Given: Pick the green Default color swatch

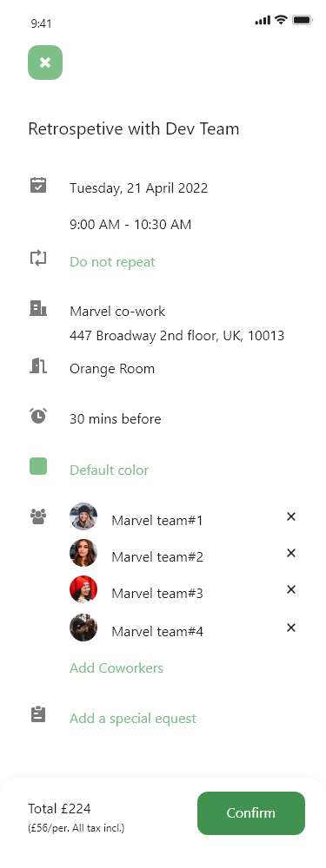Looking at the screenshot, I should tap(38, 466).
